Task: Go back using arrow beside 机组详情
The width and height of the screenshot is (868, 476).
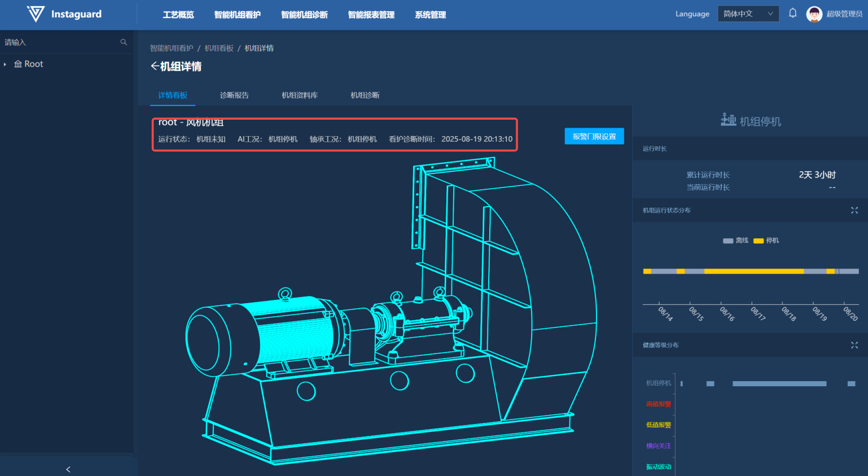Action: (x=154, y=67)
